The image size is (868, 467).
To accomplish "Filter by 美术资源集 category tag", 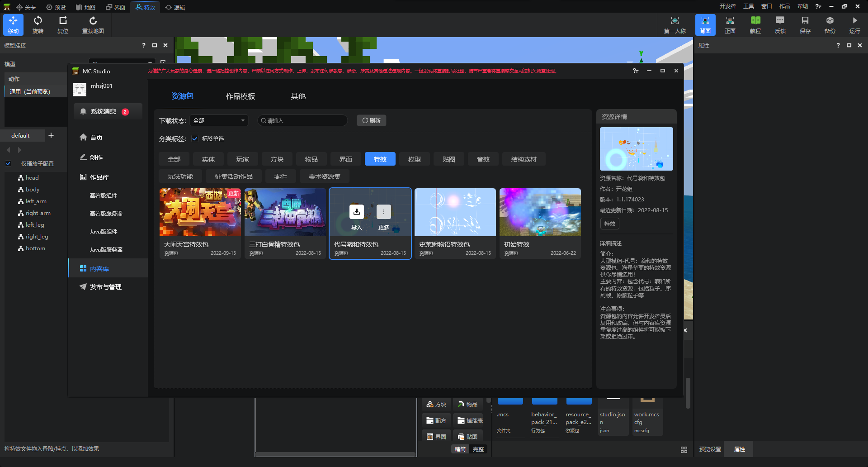I will (325, 176).
